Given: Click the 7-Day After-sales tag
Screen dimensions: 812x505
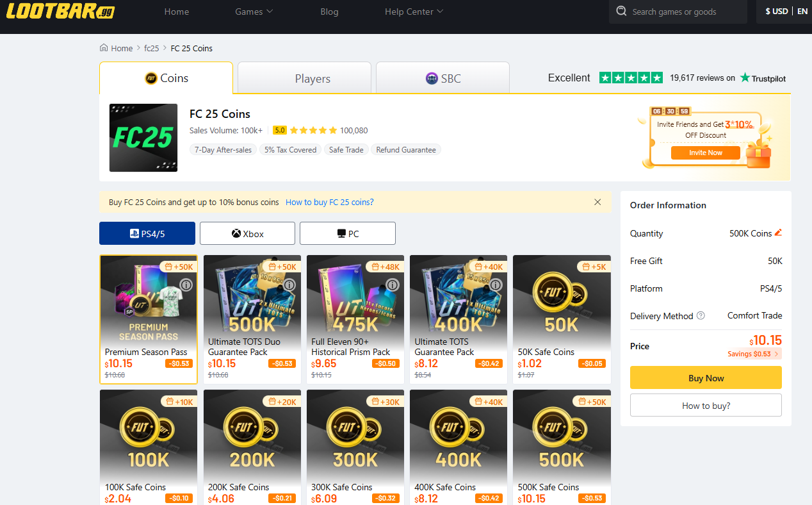Looking at the screenshot, I should pos(223,150).
